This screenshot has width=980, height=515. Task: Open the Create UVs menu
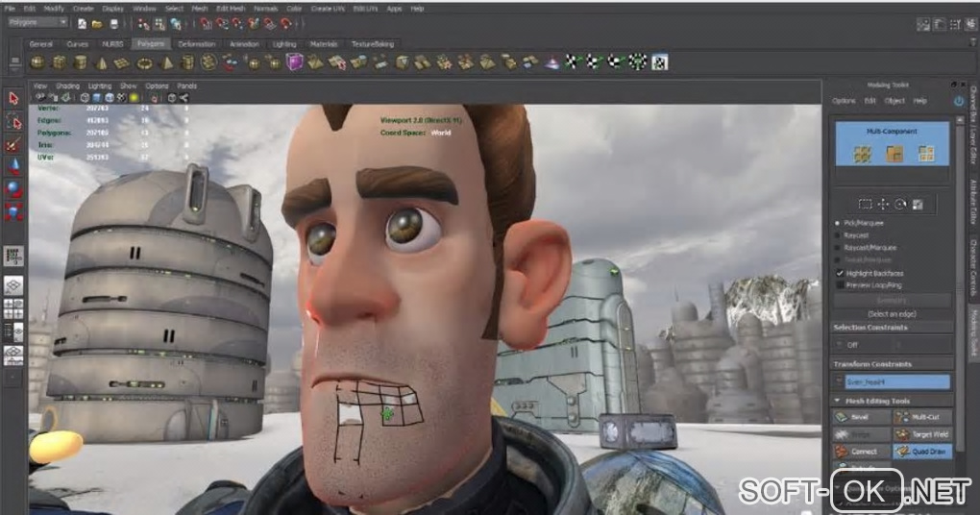pos(328,9)
